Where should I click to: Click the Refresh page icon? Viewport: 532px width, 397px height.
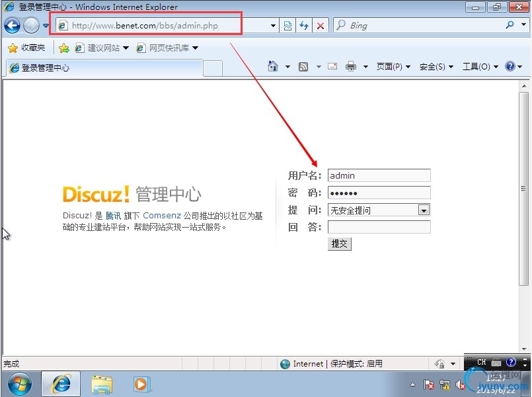304,26
